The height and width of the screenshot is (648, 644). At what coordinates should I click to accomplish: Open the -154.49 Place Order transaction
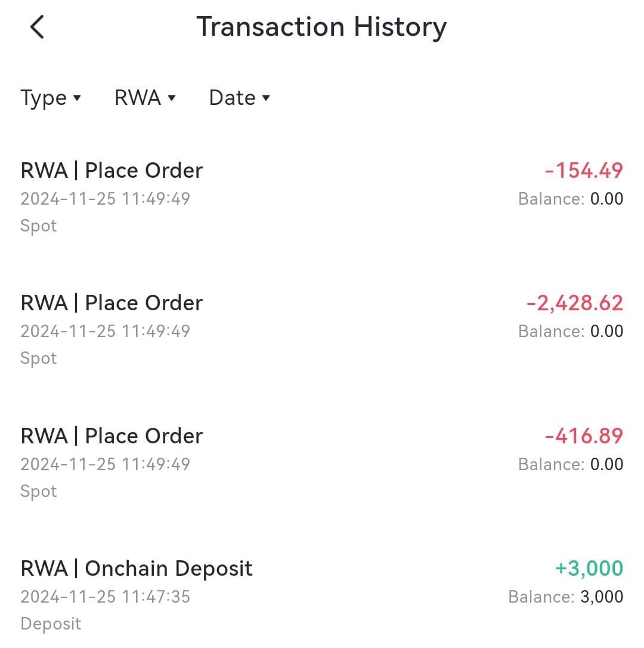pos(322,198)
